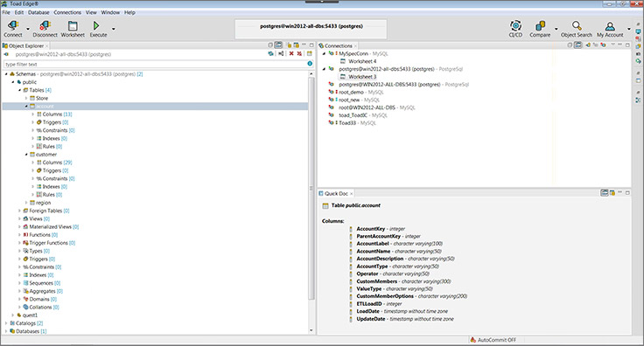
Task: Select MySpecConn MySQL connection
Action: pyautogui.click(x=363, y=53)
